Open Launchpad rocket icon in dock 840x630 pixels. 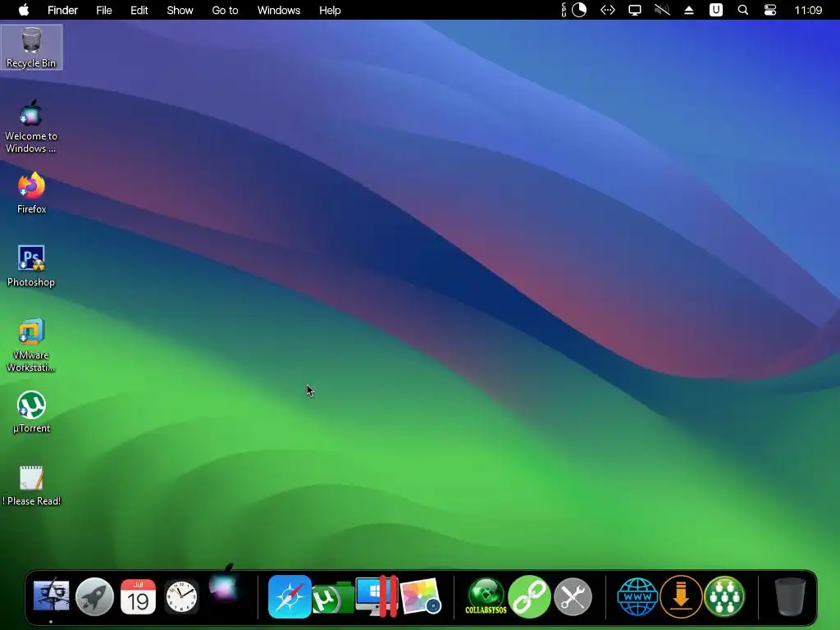coord(94,596)
